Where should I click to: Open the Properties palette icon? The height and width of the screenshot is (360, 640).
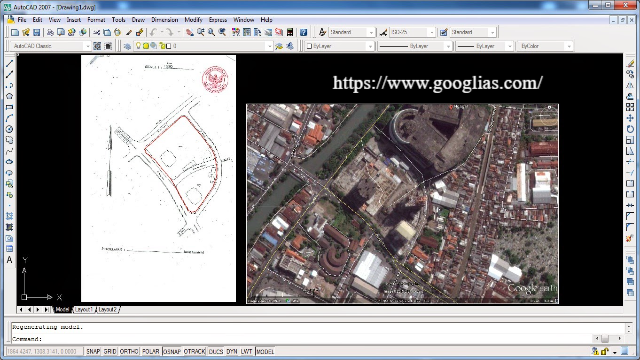[236, 32]
